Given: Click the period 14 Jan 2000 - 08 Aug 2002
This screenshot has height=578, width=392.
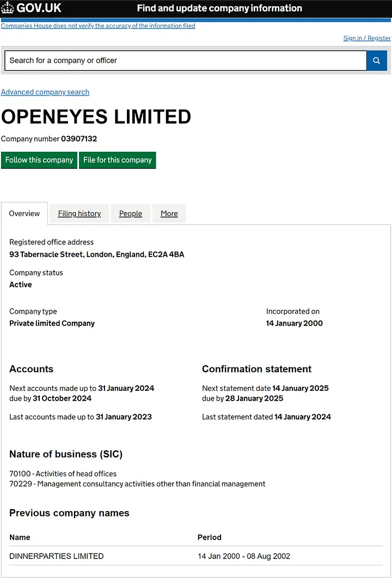Looking at the screenshot, I should click(244, 556).
